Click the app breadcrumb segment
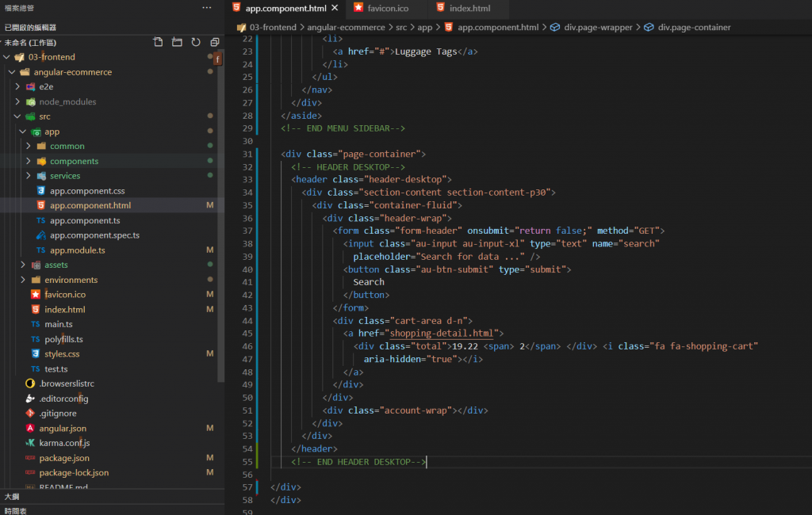 425,27
